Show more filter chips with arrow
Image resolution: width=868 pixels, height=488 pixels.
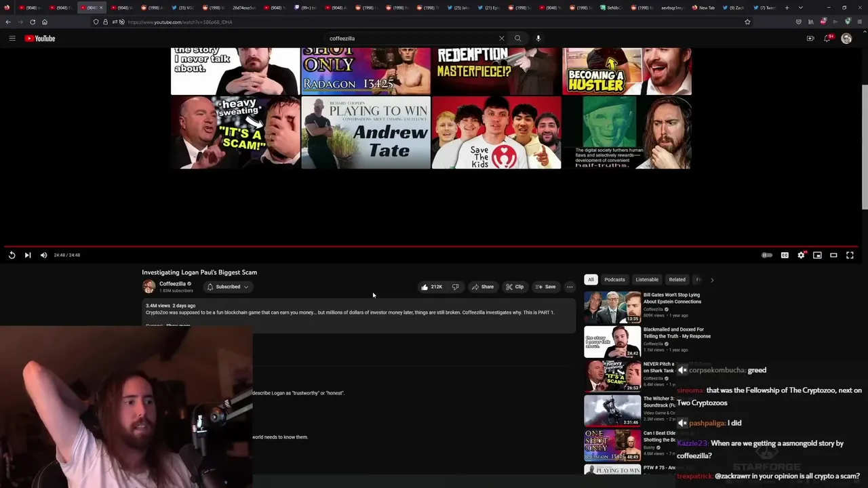[712, 279]
